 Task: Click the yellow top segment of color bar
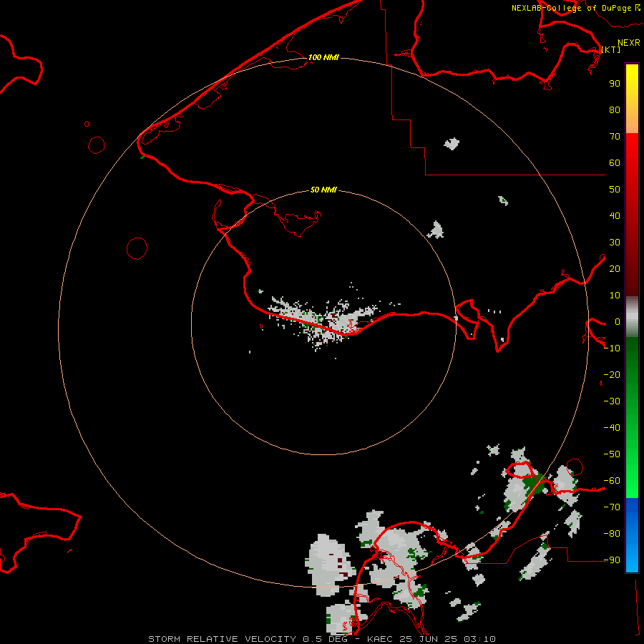pyautogui.click(x=632, y=78)
